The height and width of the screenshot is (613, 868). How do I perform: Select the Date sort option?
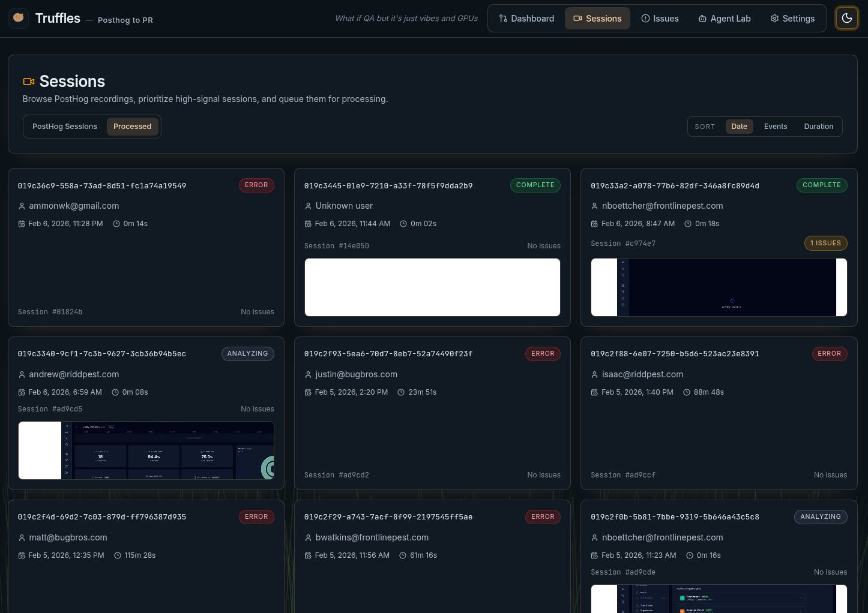739,126
